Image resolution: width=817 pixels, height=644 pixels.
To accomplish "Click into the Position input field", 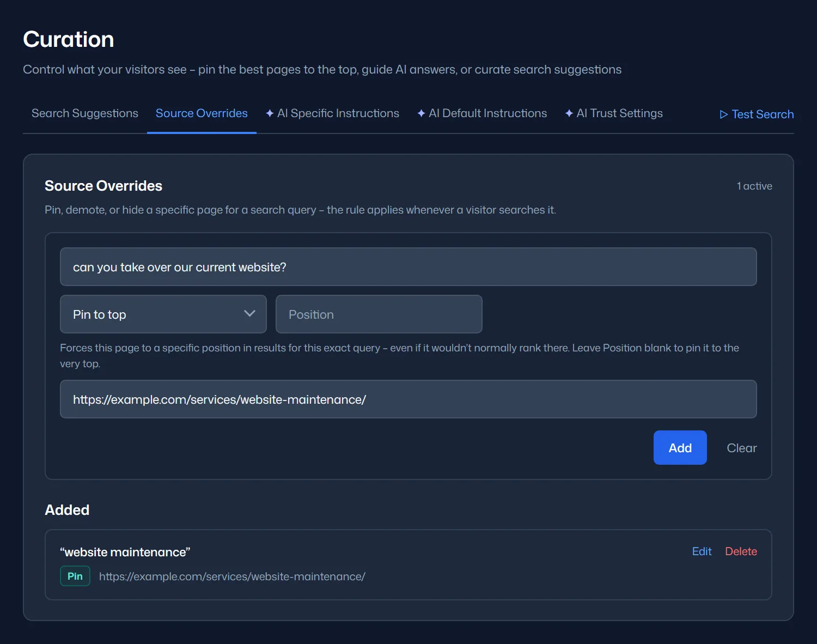I will (379, 314).
